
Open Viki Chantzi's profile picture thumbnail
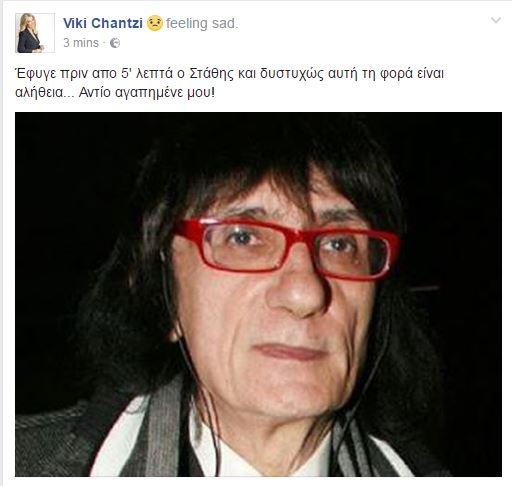tap(35, 33)
